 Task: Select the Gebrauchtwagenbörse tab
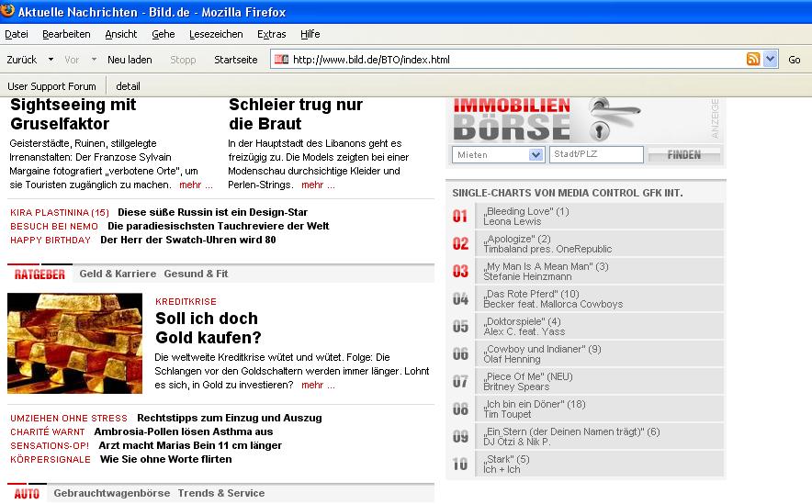tap(112, 493)
